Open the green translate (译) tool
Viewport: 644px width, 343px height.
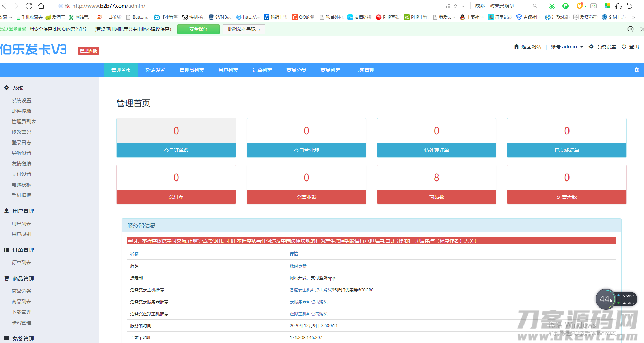coord(566,6)
